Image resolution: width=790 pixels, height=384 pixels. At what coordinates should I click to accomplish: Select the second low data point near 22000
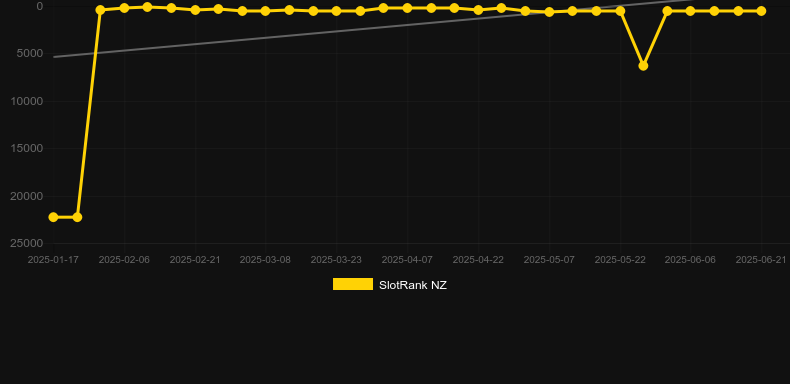tap(77, 217)
